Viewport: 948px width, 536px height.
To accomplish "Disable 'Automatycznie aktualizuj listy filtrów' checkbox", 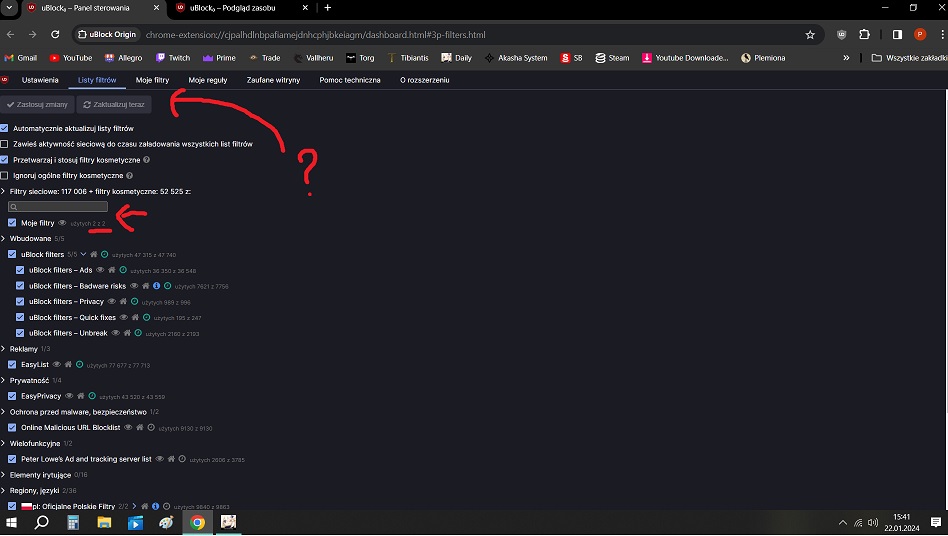I will coord(5,128).
